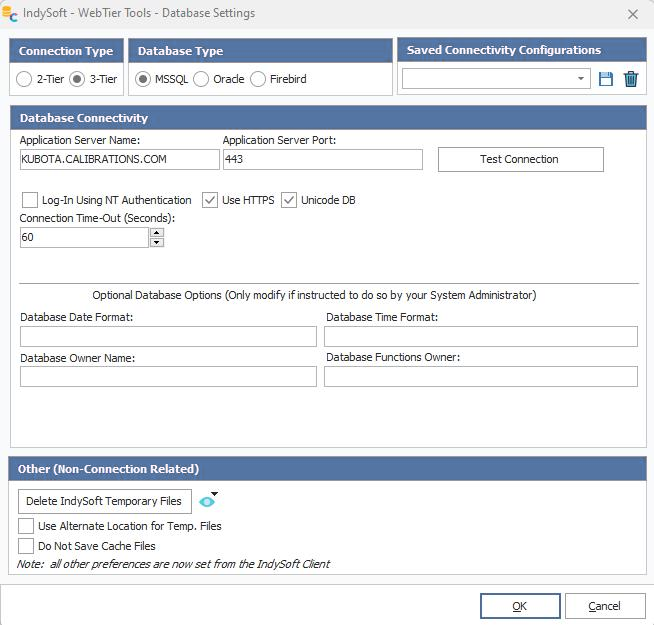Dismiss the dialog with the Cancel button

coord(605,606)
